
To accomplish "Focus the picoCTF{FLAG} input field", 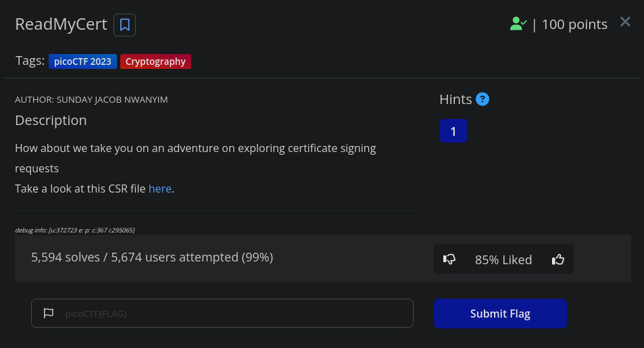I will click(x=222, y=313).
